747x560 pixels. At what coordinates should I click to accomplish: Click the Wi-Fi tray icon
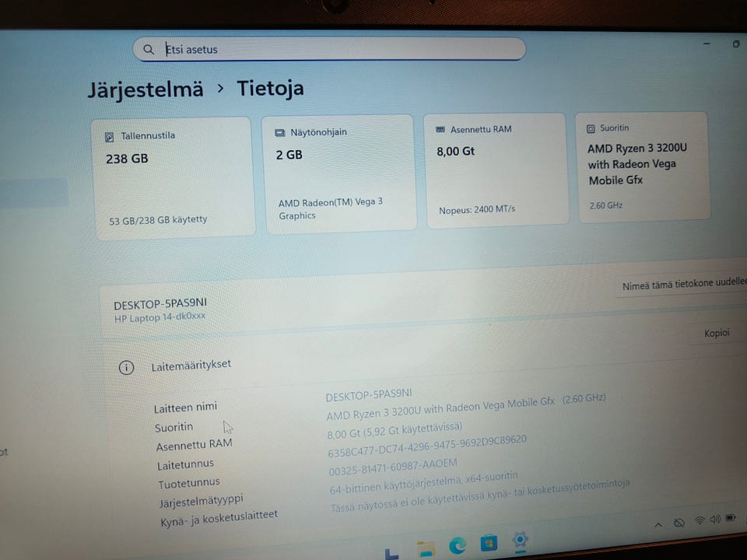click(700, 520)
